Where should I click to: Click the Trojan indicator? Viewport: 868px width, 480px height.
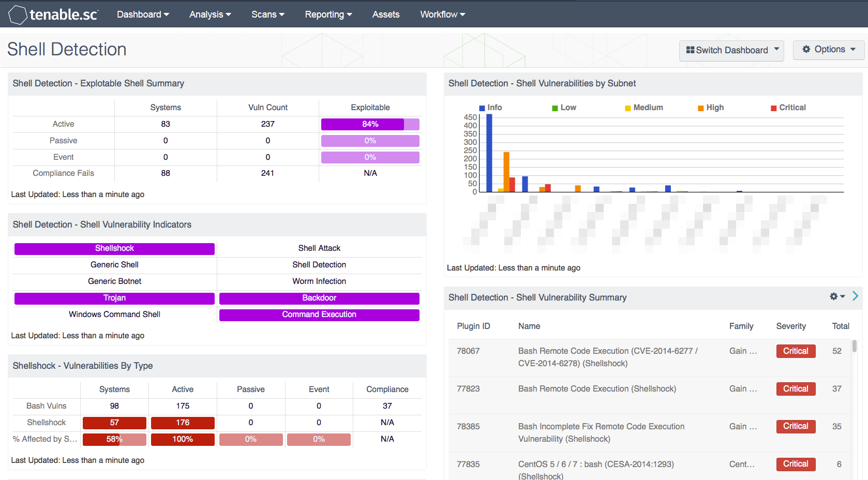pyautogui.click(x=114, y=298)
